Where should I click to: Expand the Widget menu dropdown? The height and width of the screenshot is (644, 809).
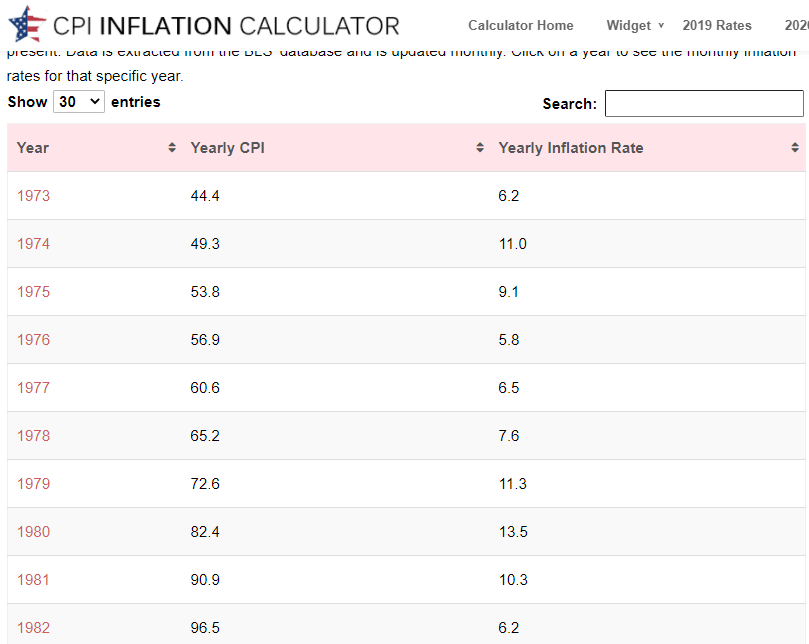pyautogui.click(x=635, y=25)
